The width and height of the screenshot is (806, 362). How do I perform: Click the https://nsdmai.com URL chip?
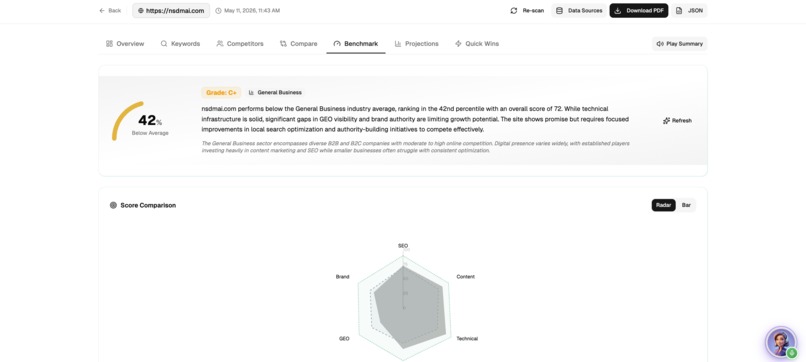(171, 10)
